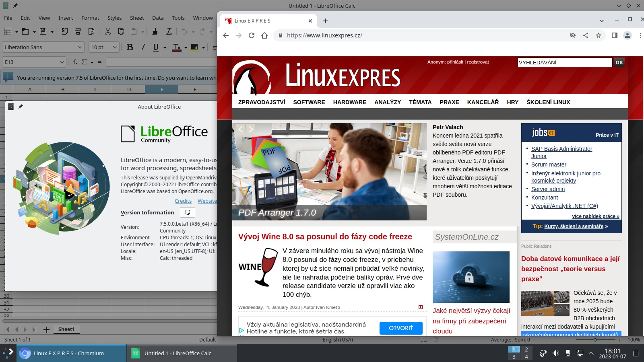644x362 pixels.
Task: Open the Font Name dropdown Liberation Sans
Action: point(80,47)
